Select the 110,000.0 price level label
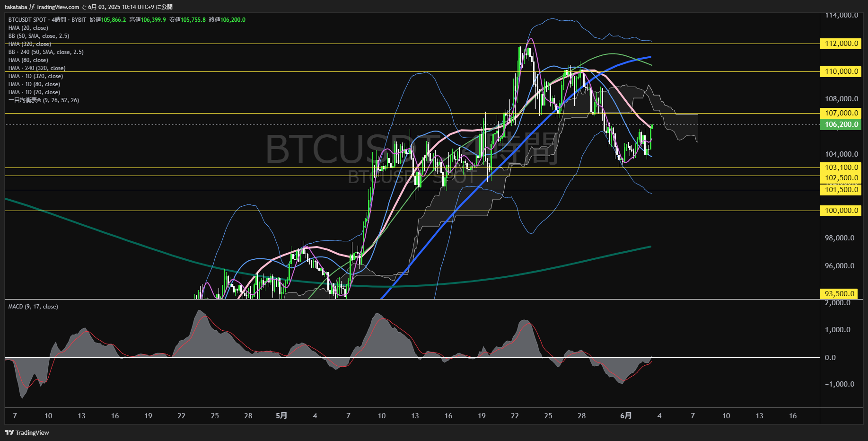The image size is (868, 441). (x=841, y=71)
